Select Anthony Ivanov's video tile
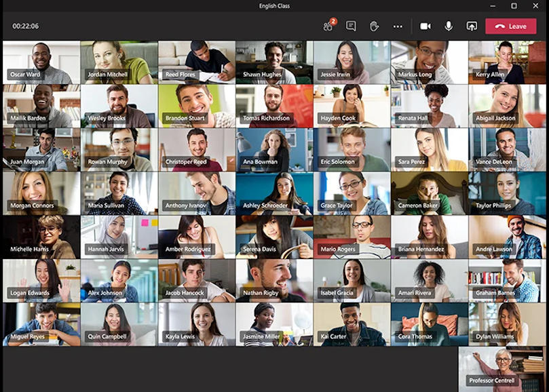The image size is (549, 392). coord(197,193)
